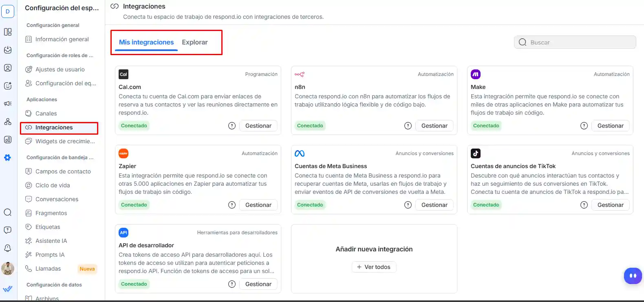Click the help icon on Cal.com card

pyautogui.click(x=232, y=126)
